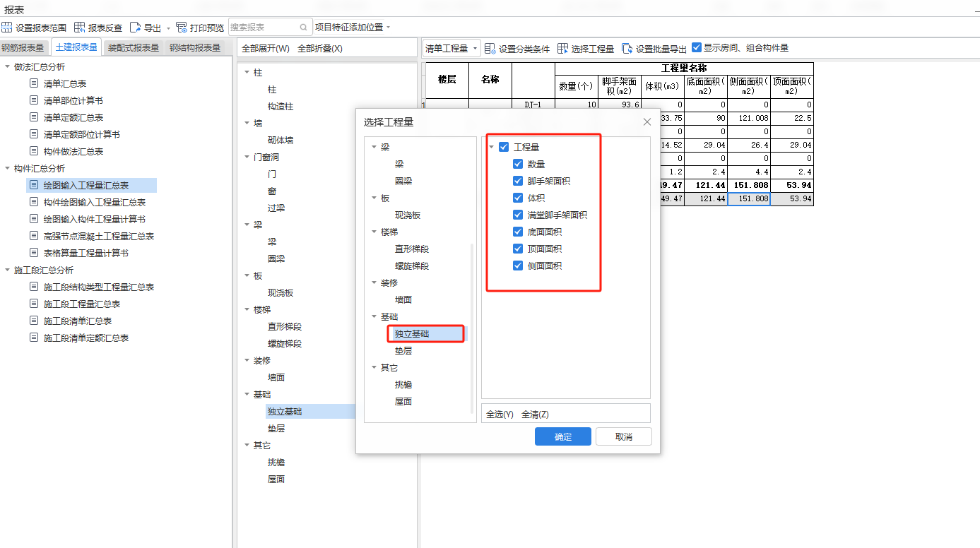Click 全部展开(W)
The height and width of the screenshot is (548, 980).
(266, 48)
